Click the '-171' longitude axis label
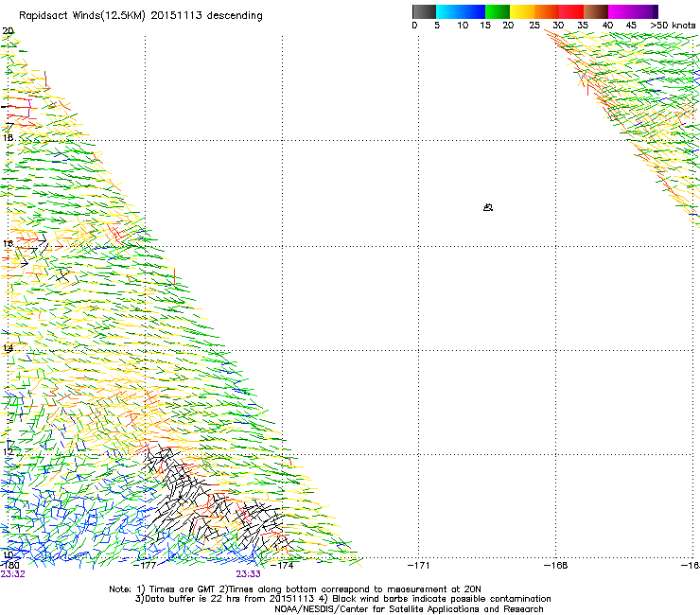 tap(419, 566)
